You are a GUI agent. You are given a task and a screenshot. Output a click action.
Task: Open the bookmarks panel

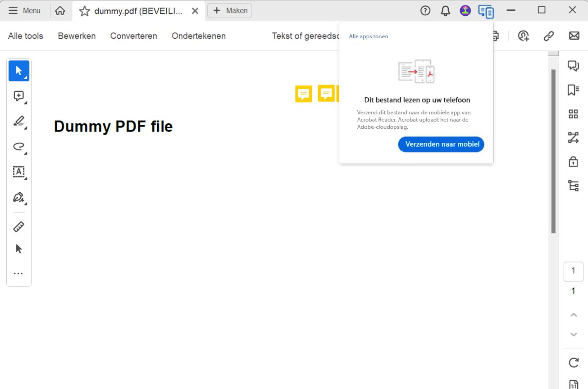573,90
